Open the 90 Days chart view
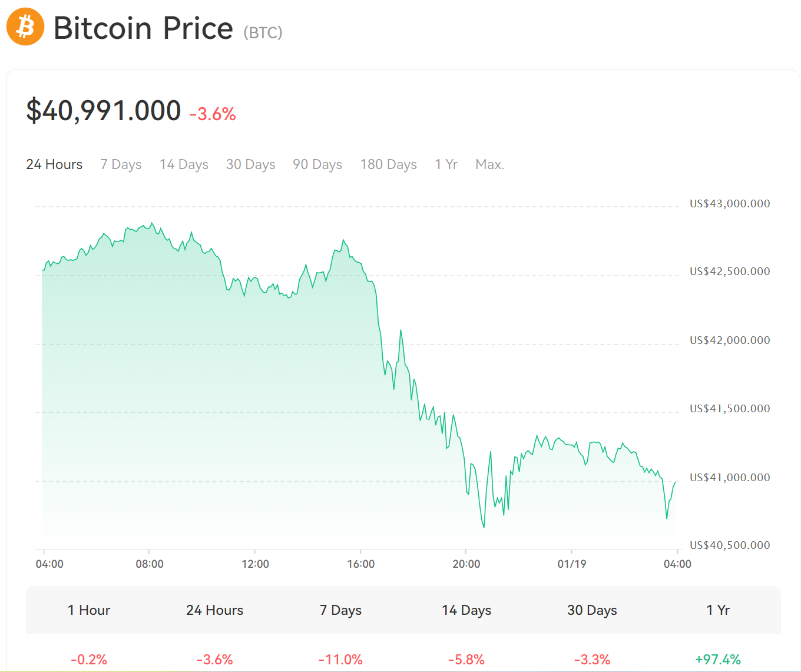This screenshot has height=672, width=801. click(317, 164)
